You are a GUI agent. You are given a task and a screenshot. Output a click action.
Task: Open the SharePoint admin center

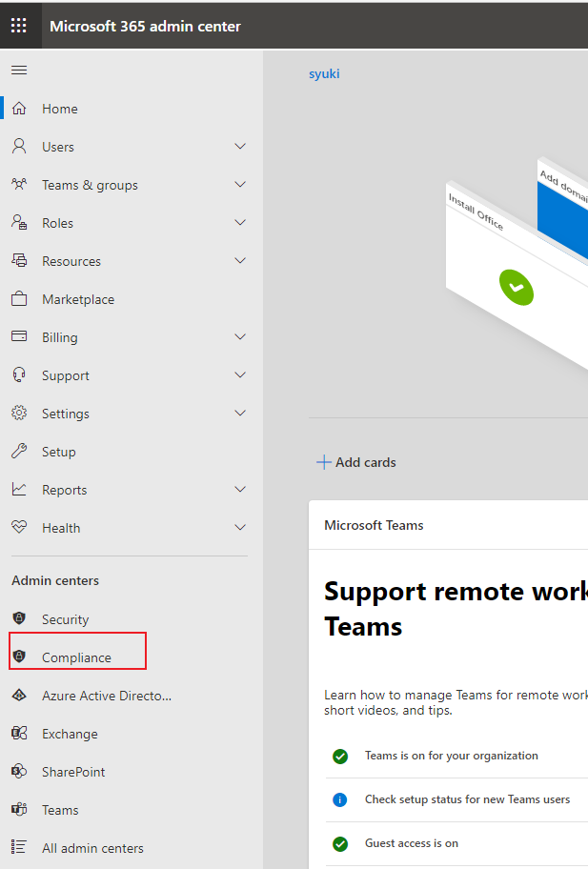point(73,772)
